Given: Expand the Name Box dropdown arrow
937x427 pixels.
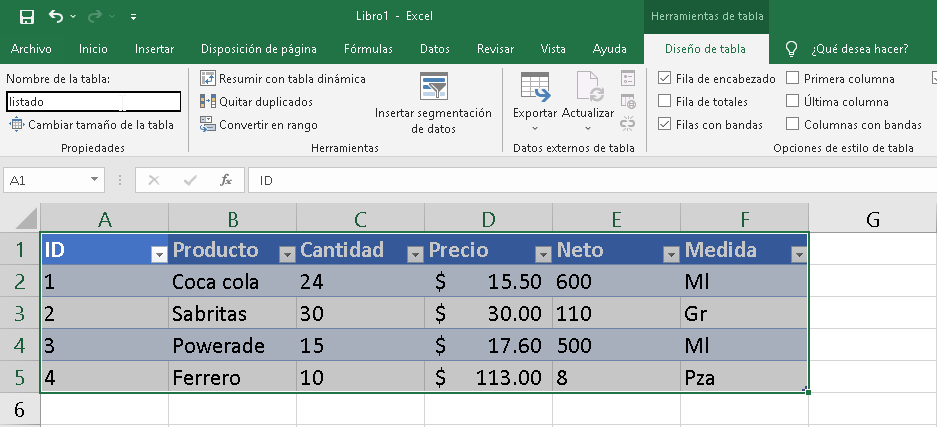Looking at the screenshot, I should pyautogui.click(x=94, y=180).
